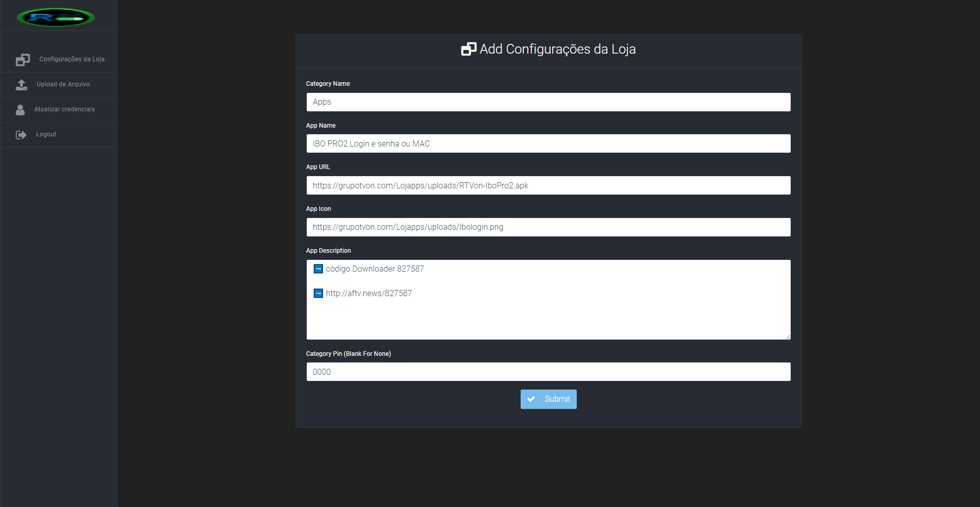The height and width of the screenshot is (507, 980).
Task: Open Configurações da Loja menu item
Action: click(x=71, y=59)
